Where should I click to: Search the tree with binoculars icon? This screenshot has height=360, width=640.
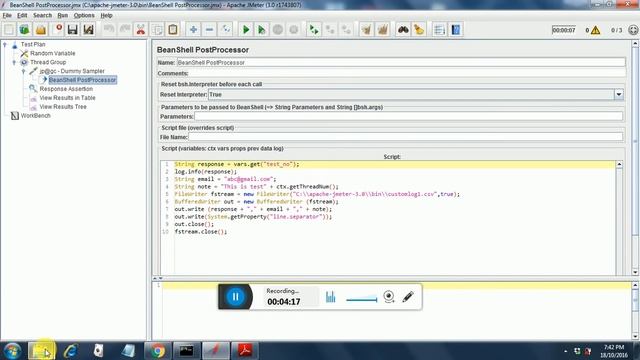point(403,29)
